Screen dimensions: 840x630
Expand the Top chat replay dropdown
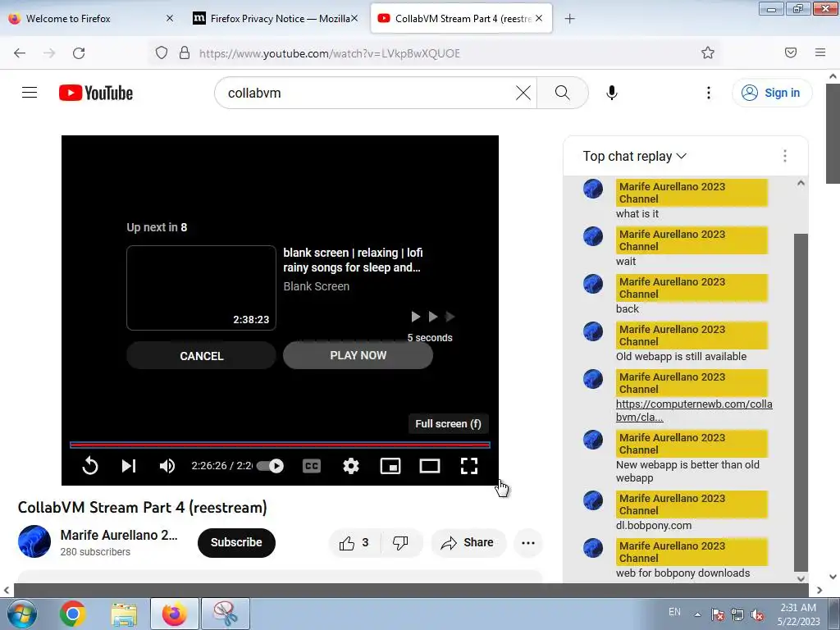(634, 156)
